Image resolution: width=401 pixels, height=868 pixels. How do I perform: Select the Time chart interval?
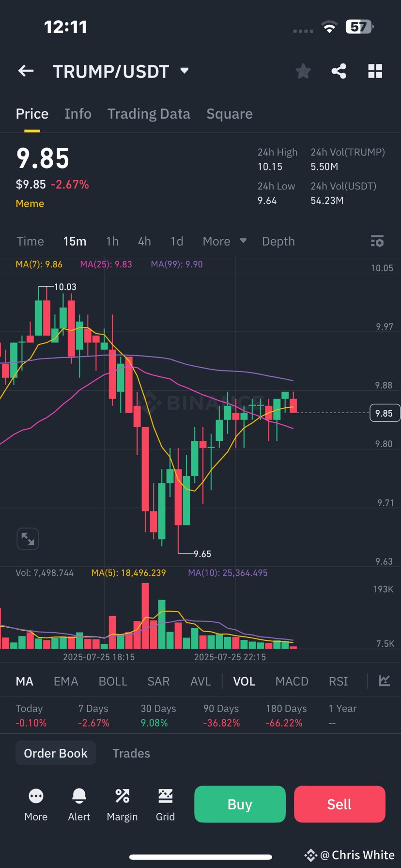point(30,241)
